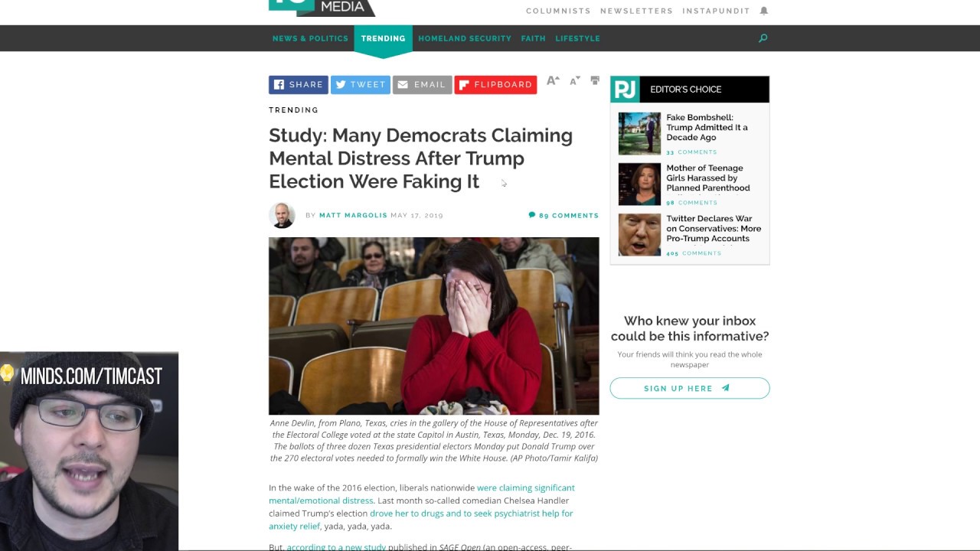Screen dimensions: 980x551
Task: Share on Flipboard
Action: click(495, 84)
